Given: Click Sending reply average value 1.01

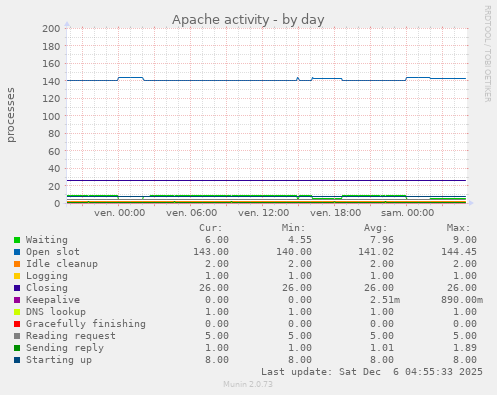Looking at the screenshot, I should (382, 348).
